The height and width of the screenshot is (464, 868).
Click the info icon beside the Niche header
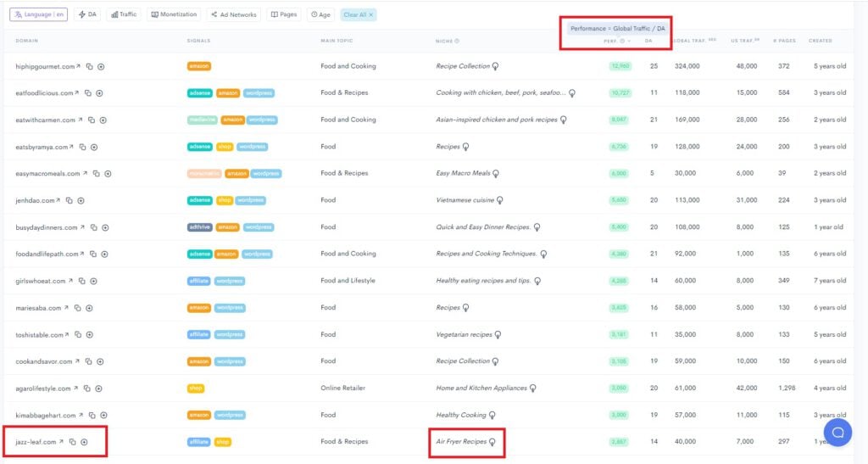coord(457,41)
